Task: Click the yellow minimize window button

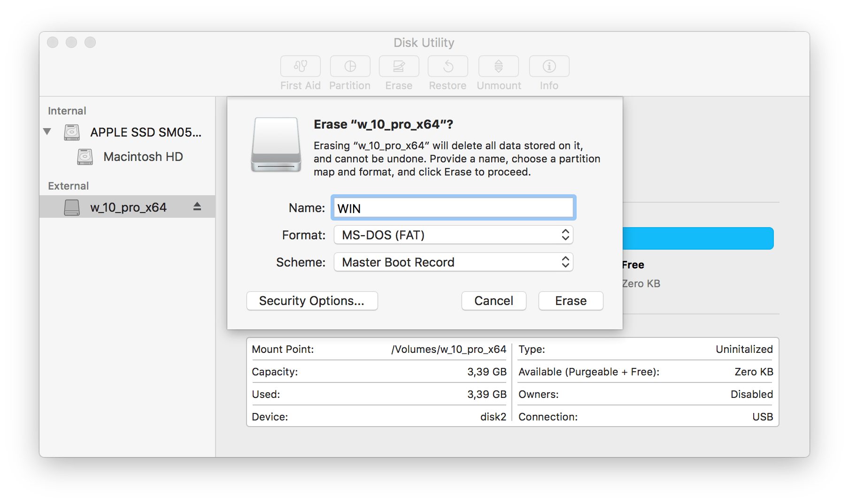Action: point(71,42)
